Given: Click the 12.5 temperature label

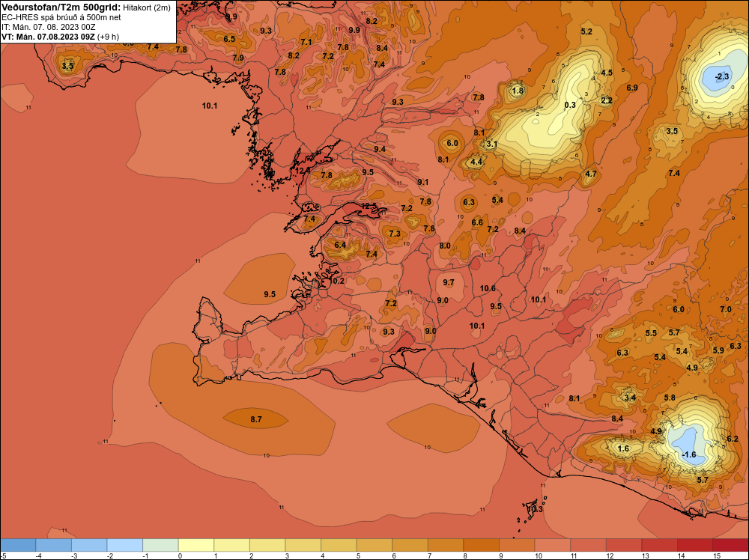Looking at the screenshot, I should click(x=369, y=206).
